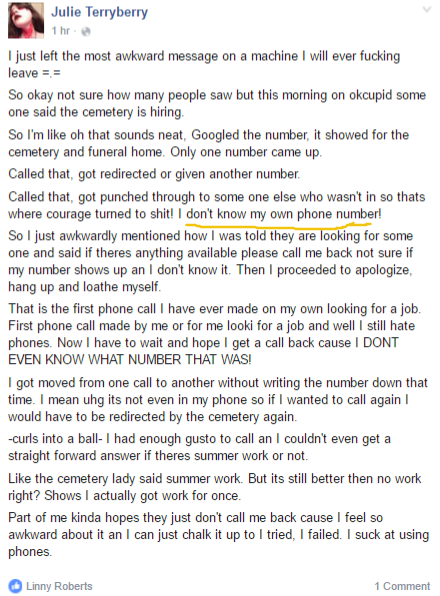Click the opening paragraph about awkward message
The width and height of the screenshot is (440, 596).
point(204,64)
